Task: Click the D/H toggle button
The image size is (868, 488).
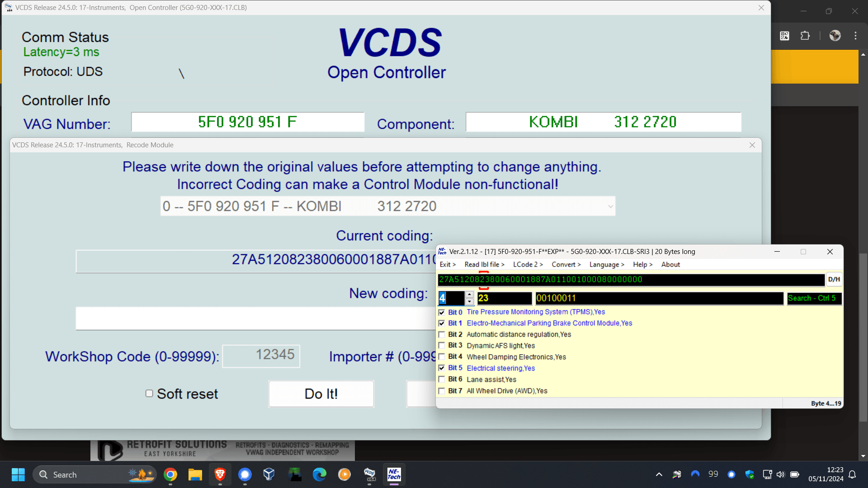Action: point(834,280)
